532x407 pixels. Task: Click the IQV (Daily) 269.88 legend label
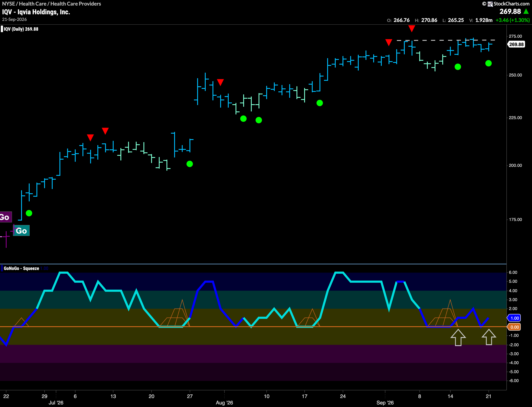coord(21,29)
